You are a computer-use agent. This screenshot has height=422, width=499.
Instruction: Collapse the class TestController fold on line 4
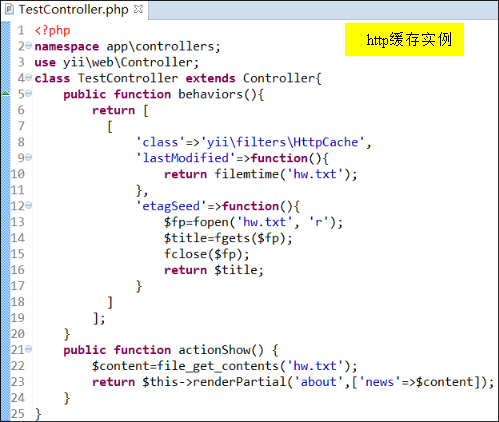coord(29,77)
